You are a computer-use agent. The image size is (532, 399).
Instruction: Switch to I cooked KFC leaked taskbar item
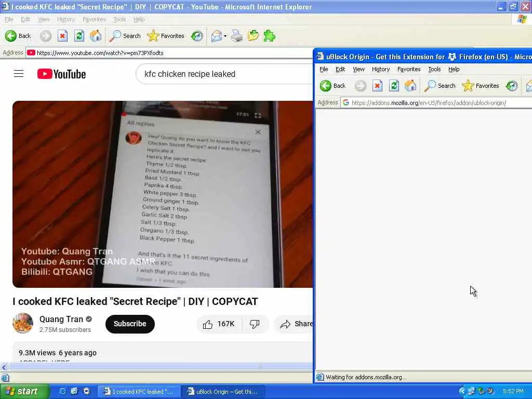click(x=139, y=392)
